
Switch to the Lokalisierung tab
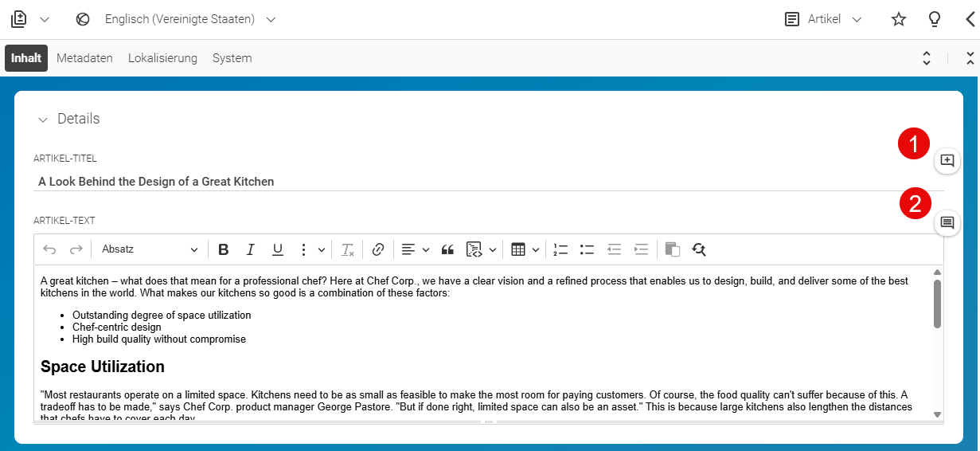click(x=162, y=58)
